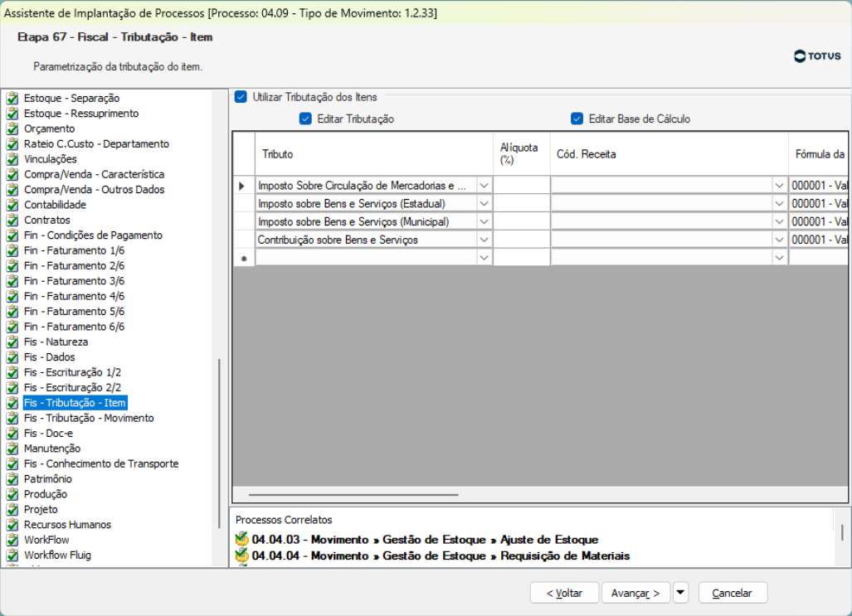The width and height of the screenshot is (852, 616).
Task: Click the check icon beside Projeto
Action: [x=12, y=509]
